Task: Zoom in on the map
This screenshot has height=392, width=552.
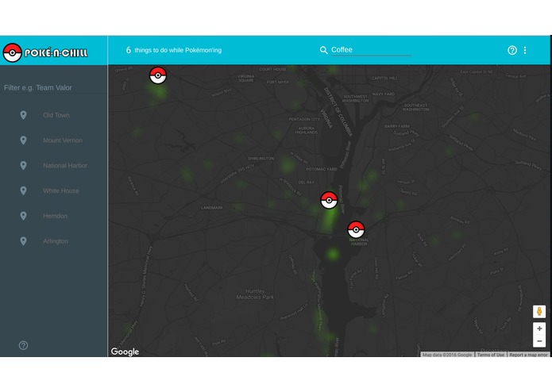Action: point(539,329)
